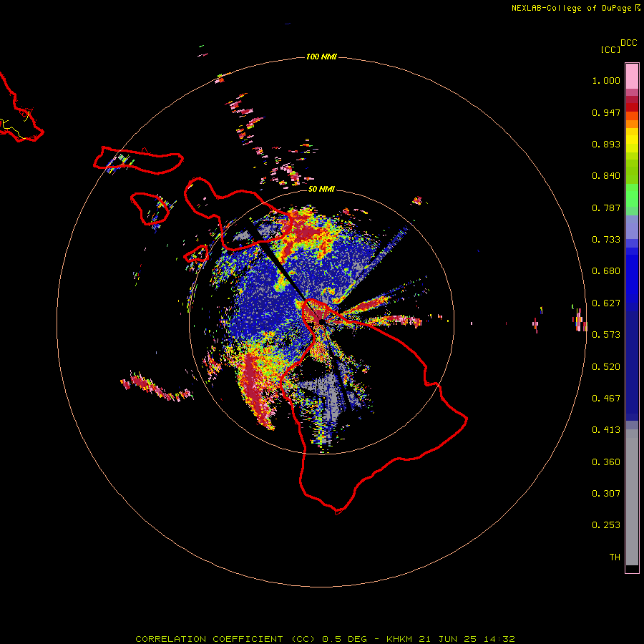The height and width of the screenshot is (644, 644).
Task: Click the 50 NMI range ring label
Action: (x=321, y=189)
